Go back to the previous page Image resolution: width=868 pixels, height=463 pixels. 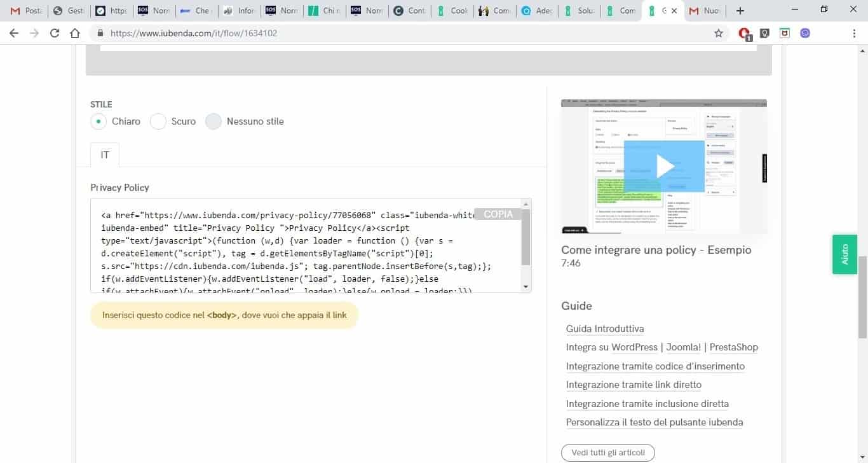tap(13, 33)
